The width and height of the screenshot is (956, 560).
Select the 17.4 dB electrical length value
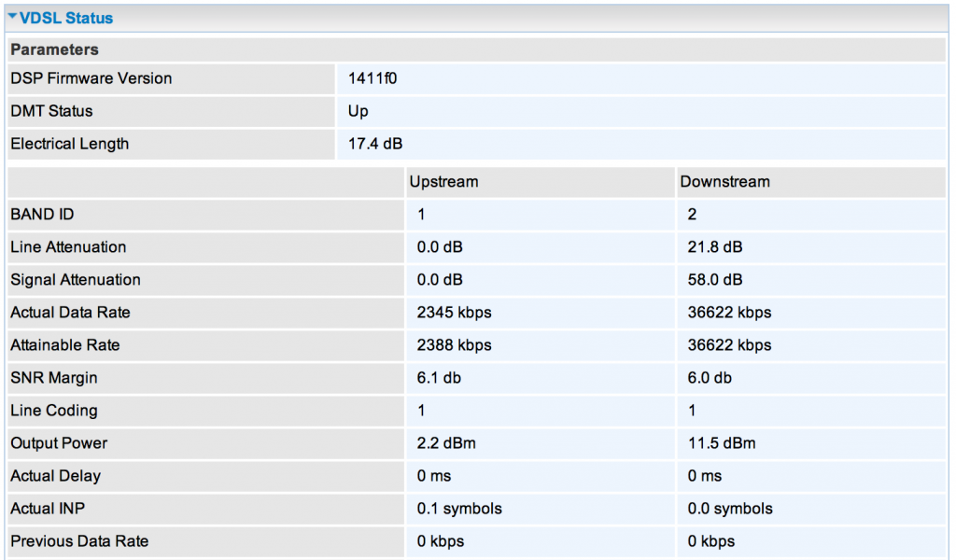(375, 144)
